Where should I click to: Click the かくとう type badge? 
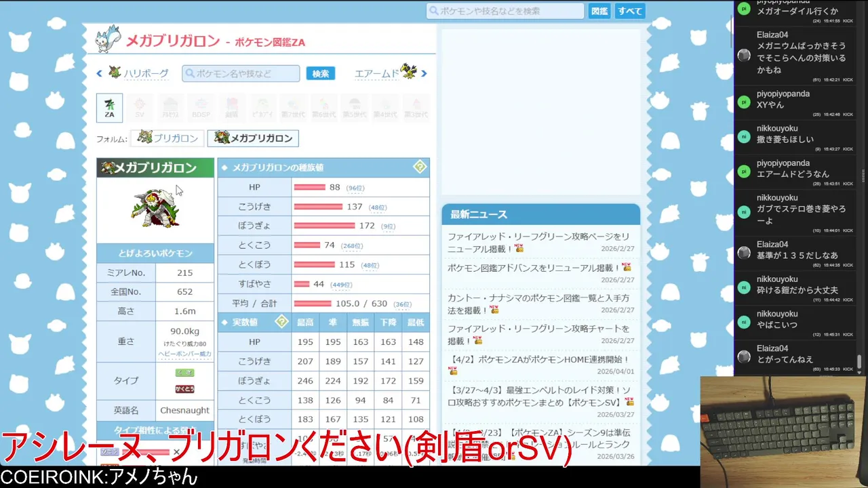pyautogui.click(x=184, y=389)
